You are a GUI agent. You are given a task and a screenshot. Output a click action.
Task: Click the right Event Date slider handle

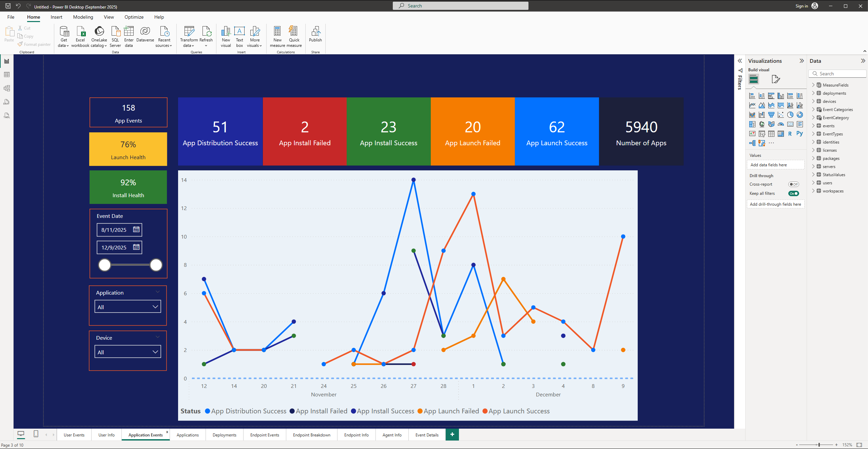click(156, 265)
